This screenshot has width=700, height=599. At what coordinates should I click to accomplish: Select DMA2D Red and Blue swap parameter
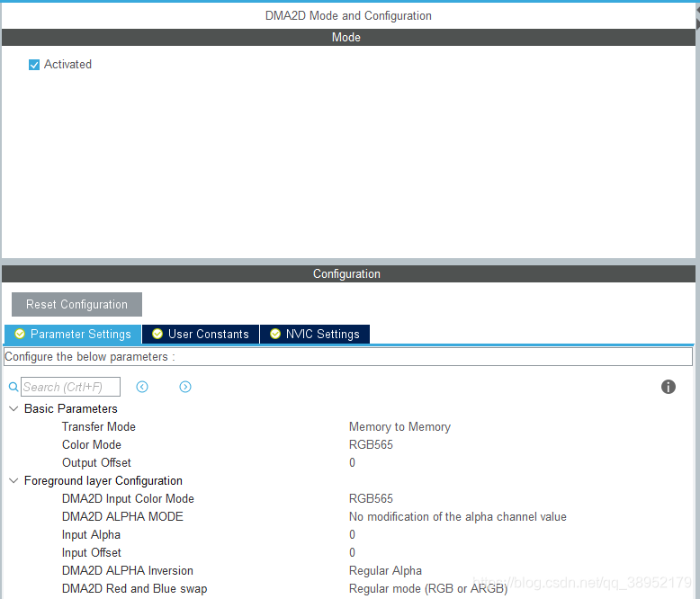pyautogui.click(x=134, y=588)
